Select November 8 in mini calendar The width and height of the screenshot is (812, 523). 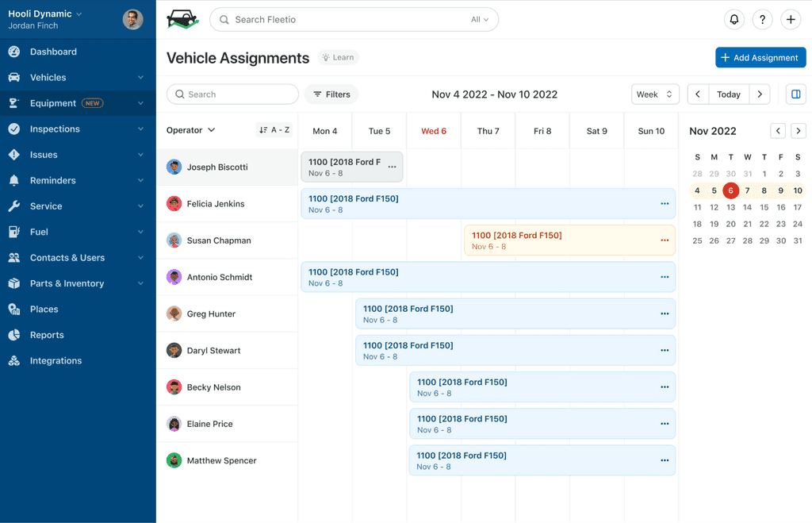coord(764,190)
